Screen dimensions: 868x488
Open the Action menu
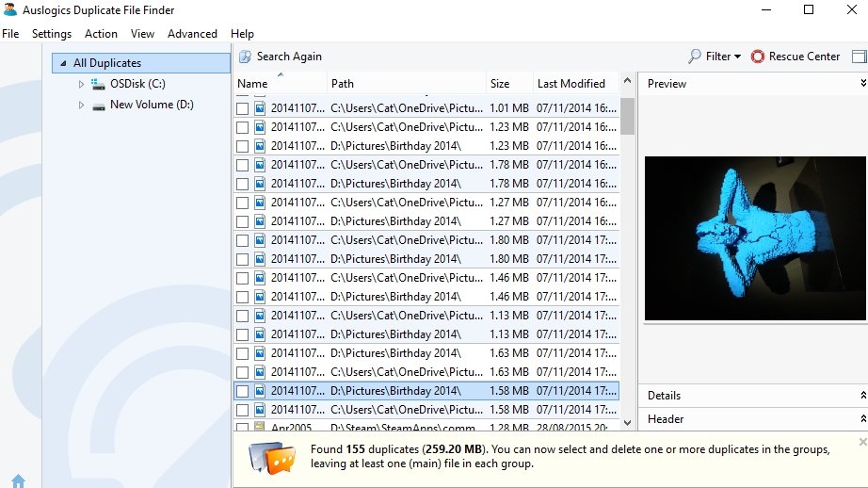coord(101,34)
